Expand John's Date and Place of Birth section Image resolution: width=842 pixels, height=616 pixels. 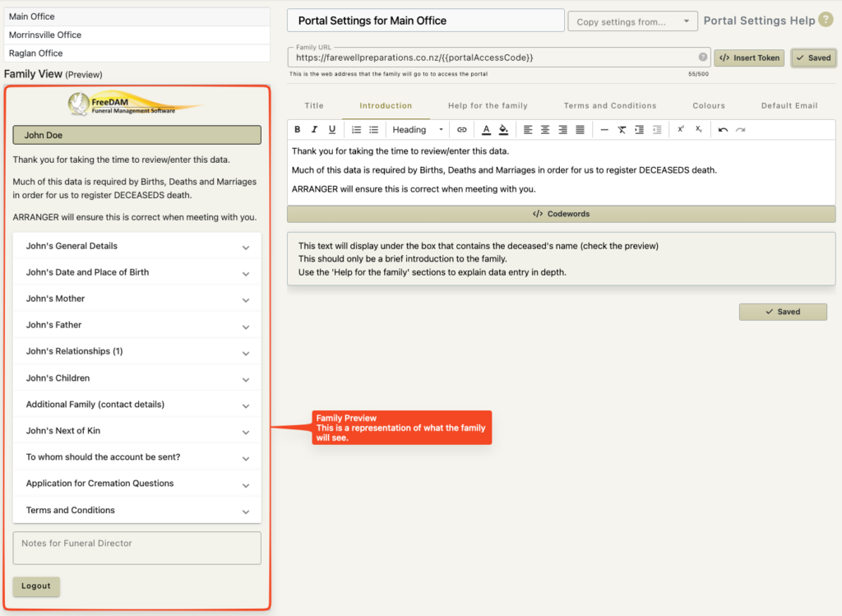pos(137,272)
